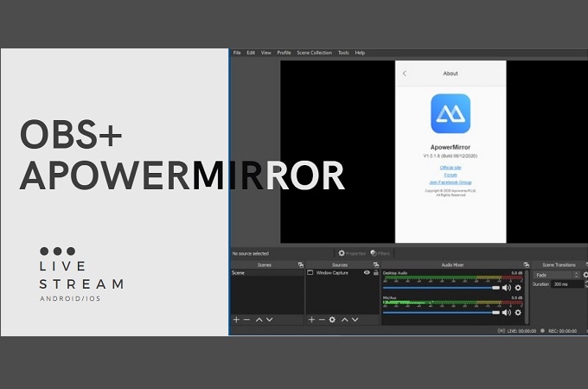Open the Scene Collection menu
Image resolution: width=588 pixels, height=389 pixels.
click(314, 53)
